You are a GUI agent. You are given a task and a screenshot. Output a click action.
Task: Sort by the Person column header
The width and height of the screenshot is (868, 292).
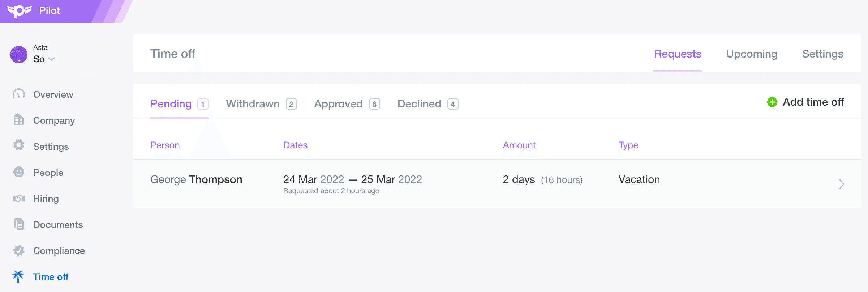(x=165, y=145)
